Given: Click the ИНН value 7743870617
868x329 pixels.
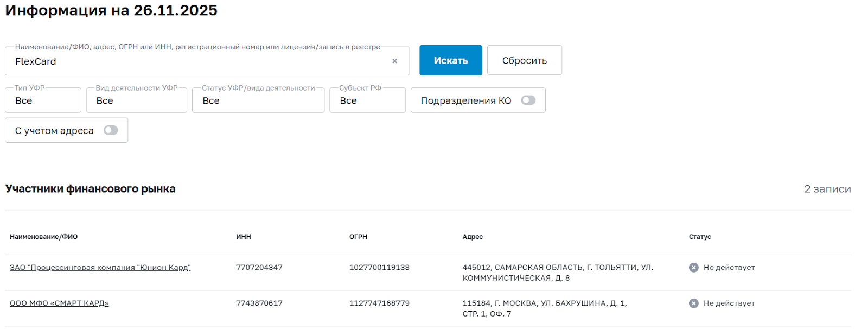Looking at the screenshot, I should click(259, 303).
